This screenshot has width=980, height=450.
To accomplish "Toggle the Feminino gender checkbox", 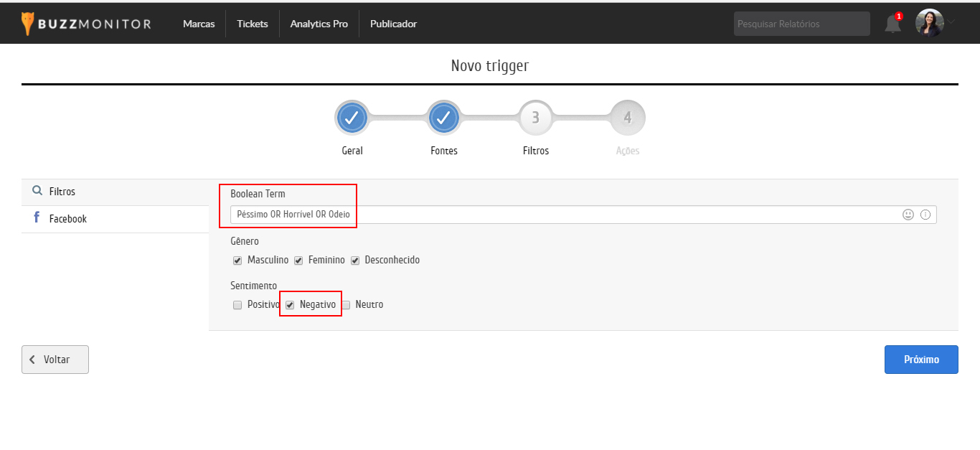I will click(298, 261).
